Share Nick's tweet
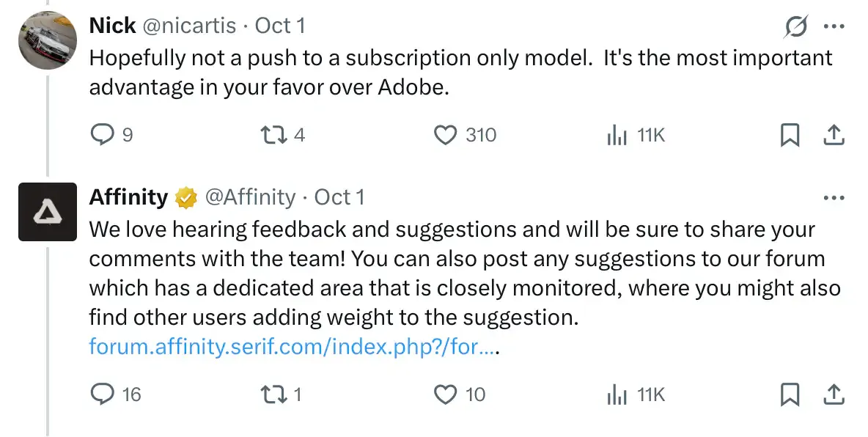Image resolution: width=868 pixels, height=437 pixels. (x=834, y=135)
